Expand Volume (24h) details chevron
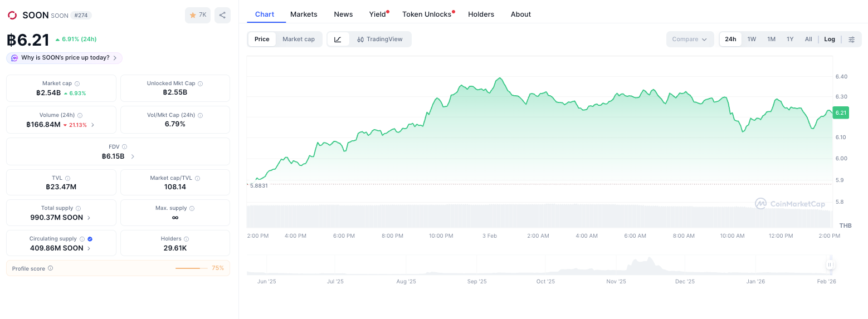868x319 pixels. point(92,125)
